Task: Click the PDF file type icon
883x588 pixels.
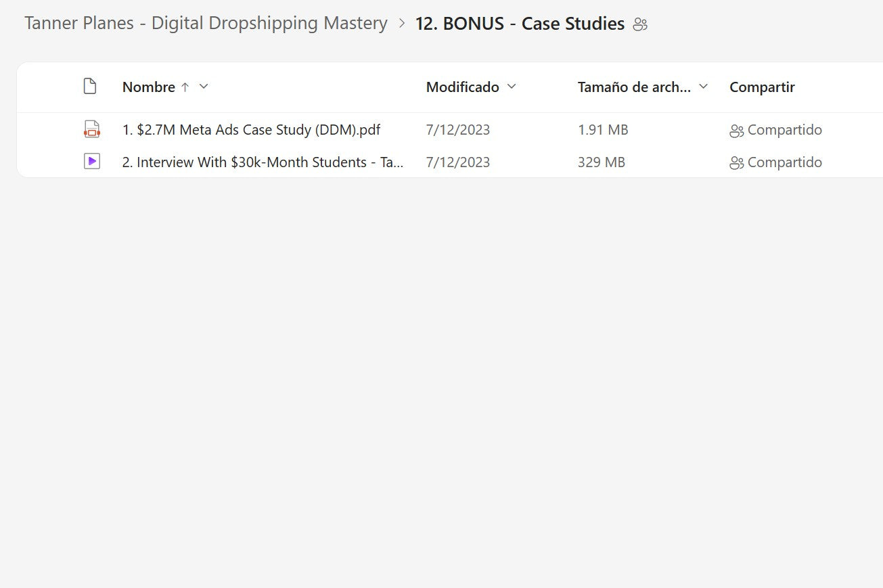Action: [x=91, y=129]
